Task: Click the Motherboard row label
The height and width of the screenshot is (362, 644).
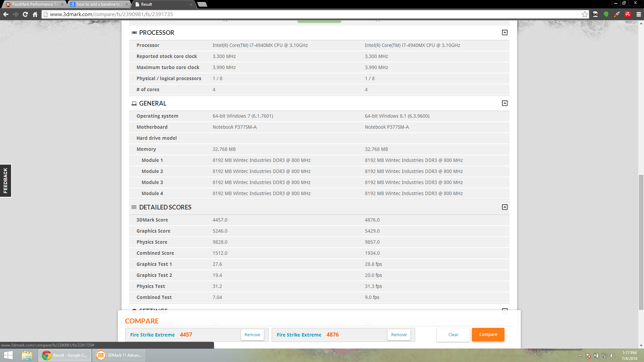Action: (152, 127)
